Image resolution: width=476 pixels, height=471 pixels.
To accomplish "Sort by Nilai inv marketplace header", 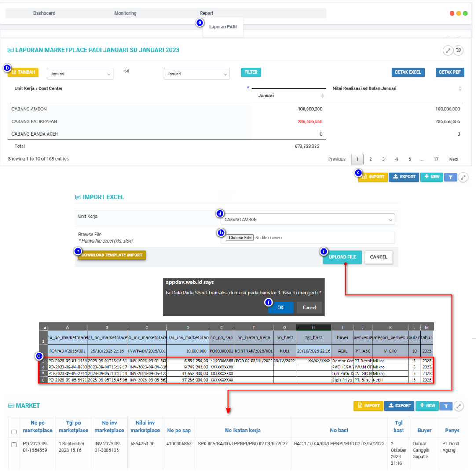I will tap(145, 427).
